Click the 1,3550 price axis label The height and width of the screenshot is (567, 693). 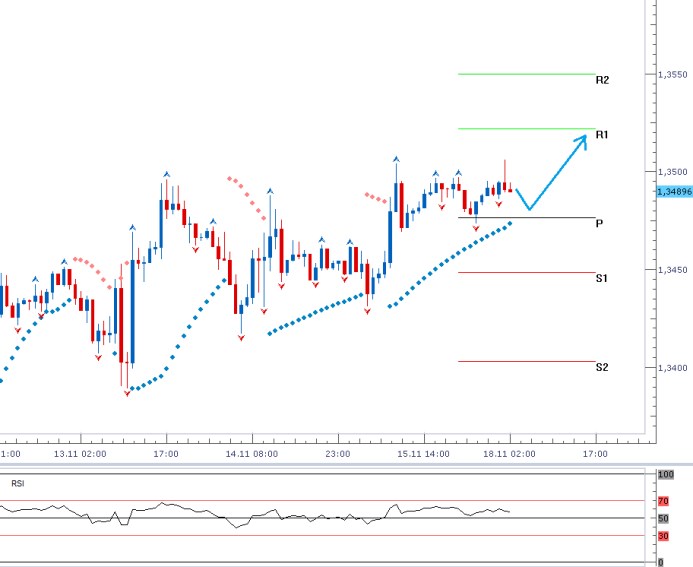click(673, 75)
